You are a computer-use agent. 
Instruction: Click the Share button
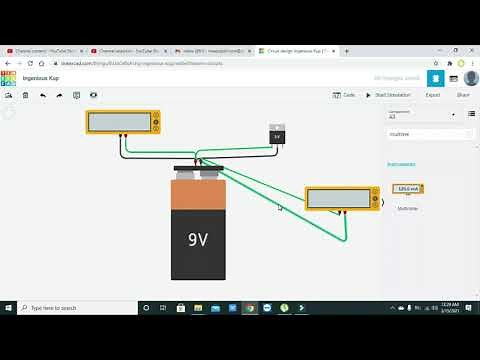pyautogui.click(x=463, y=95)
